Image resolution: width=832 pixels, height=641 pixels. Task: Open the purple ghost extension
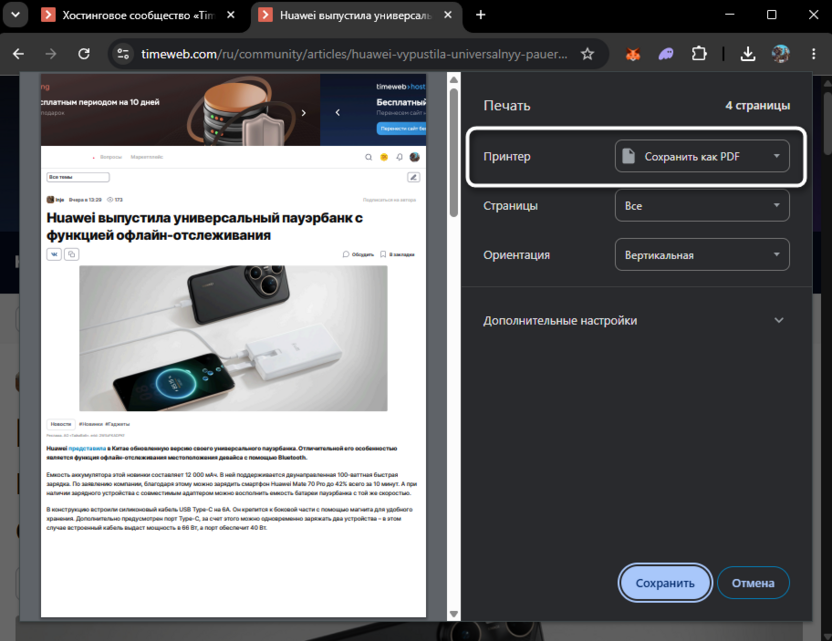point(666,54)
